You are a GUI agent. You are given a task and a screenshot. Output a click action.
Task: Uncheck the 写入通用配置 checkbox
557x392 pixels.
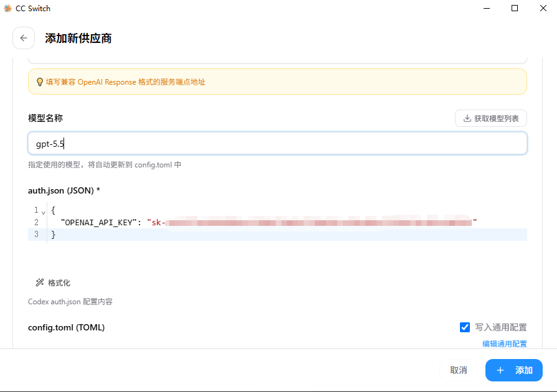465,327
